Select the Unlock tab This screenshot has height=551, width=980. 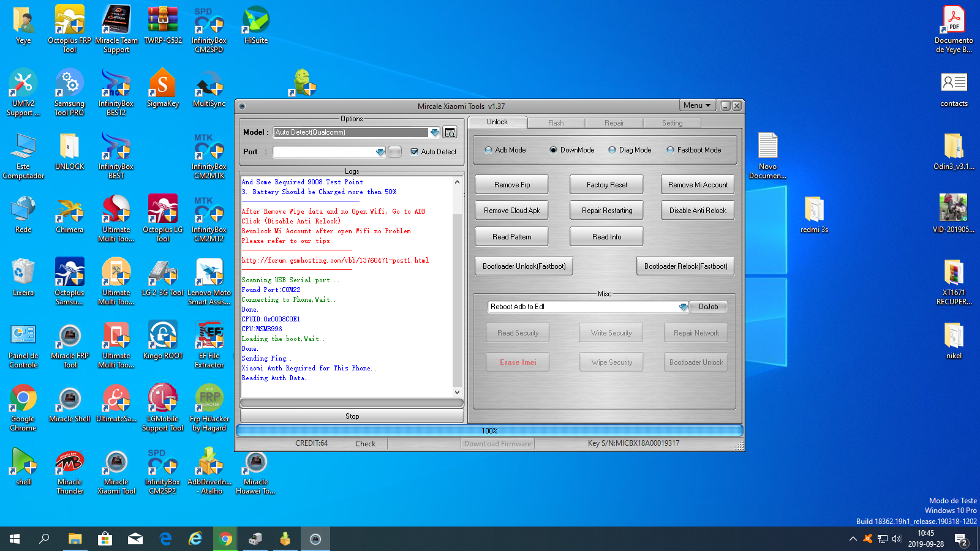tap(497, 122)
